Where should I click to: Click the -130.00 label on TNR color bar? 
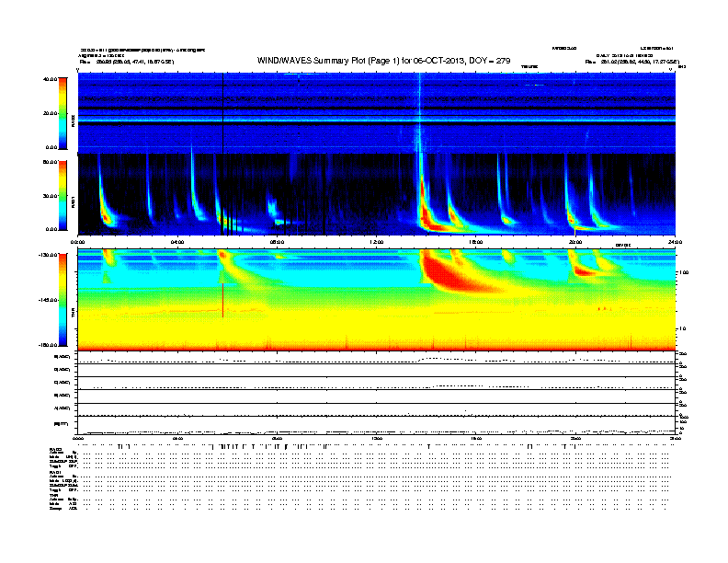49,255
